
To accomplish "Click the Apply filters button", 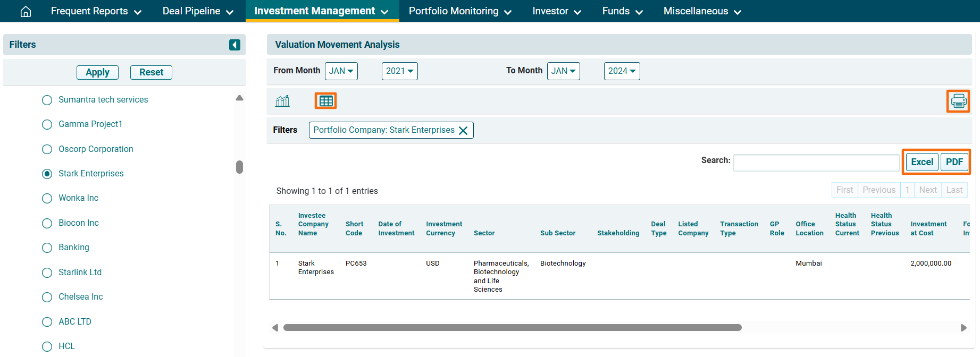I will pyautogui.click(x=97, y=72).
